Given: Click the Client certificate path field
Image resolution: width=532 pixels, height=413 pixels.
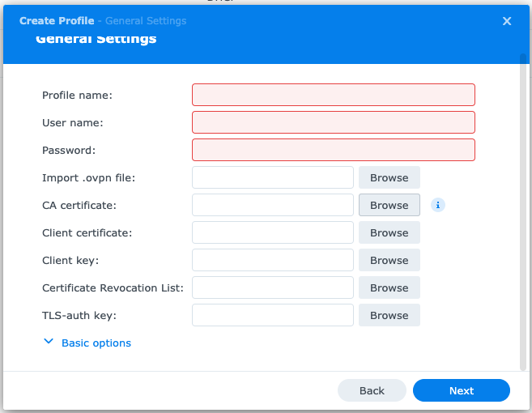Looking at the screenshot, I should (272, 232).
